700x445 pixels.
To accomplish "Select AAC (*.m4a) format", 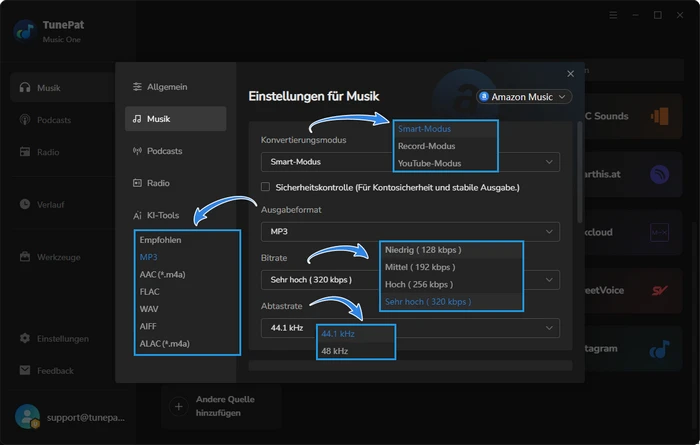I will click(187, 274).
